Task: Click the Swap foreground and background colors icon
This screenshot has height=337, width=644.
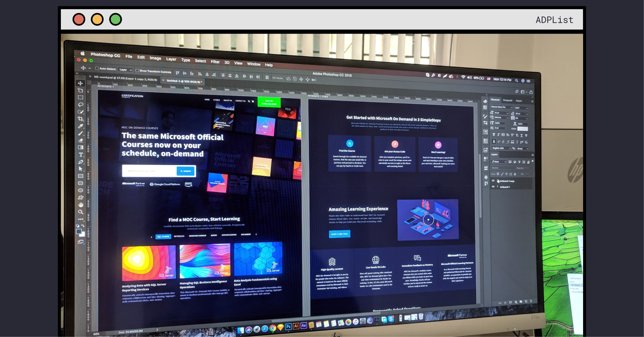Action: coord(83,226)
